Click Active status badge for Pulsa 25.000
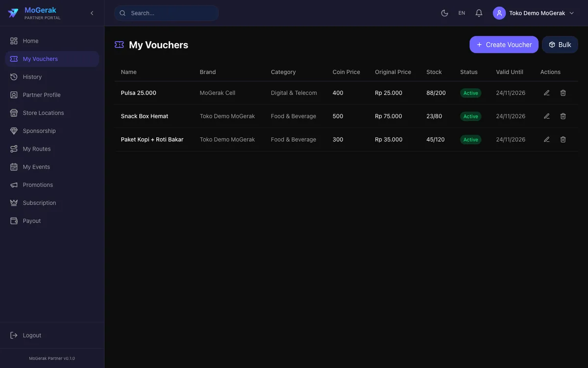 click(471, 93)
